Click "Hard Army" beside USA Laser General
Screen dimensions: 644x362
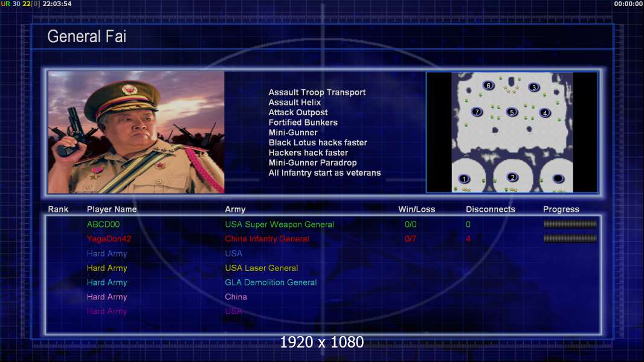point(107,268)
